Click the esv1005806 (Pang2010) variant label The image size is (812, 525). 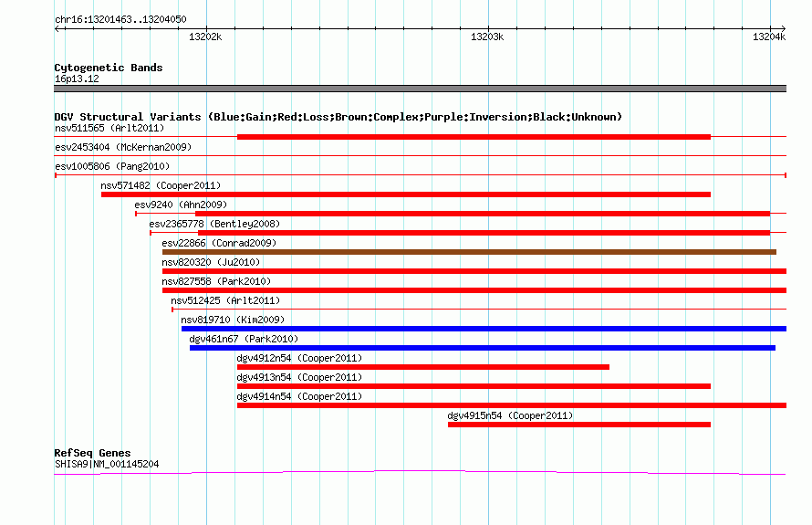point(112,166)
